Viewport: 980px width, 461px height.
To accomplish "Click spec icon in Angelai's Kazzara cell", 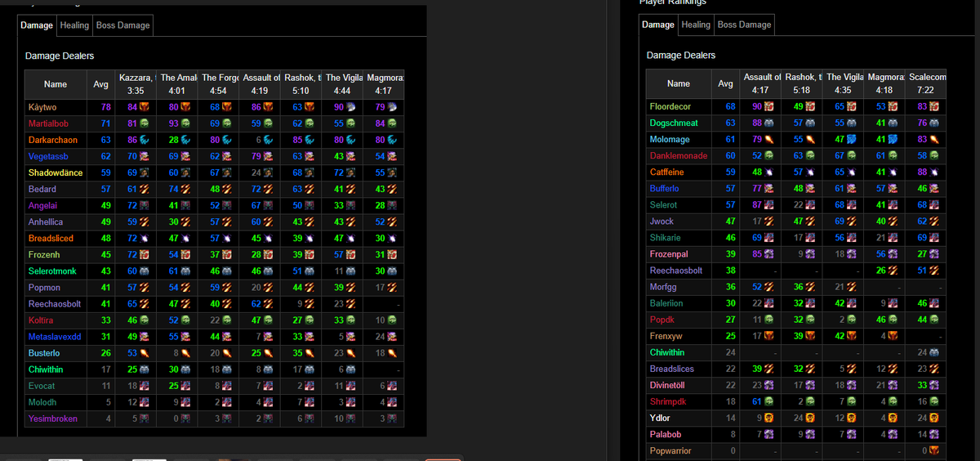I will pyautogui.click(x=144, y=205).
